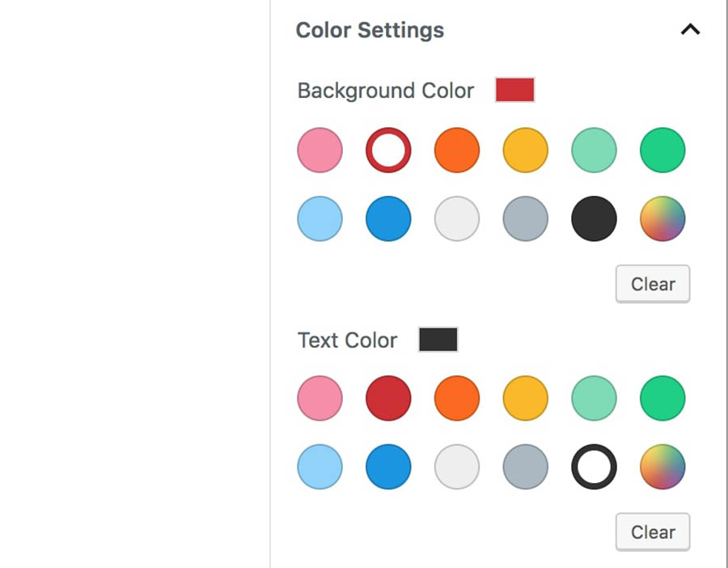Choose vivid green background color
Viewport: 728px width, 568px height.
click(x=662, y=150)
